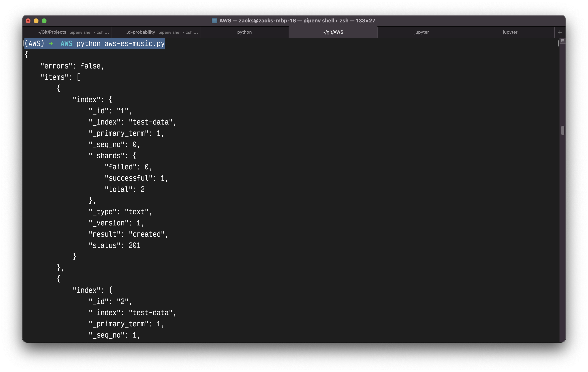The height and width of the screenshot is (372, 588).
Task: Click the "result": "created" line
Action: click(128, 234)
